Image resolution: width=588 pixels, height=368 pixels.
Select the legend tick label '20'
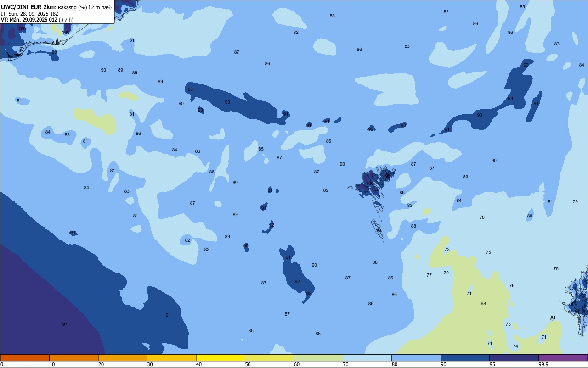click(x=101, y=364)
